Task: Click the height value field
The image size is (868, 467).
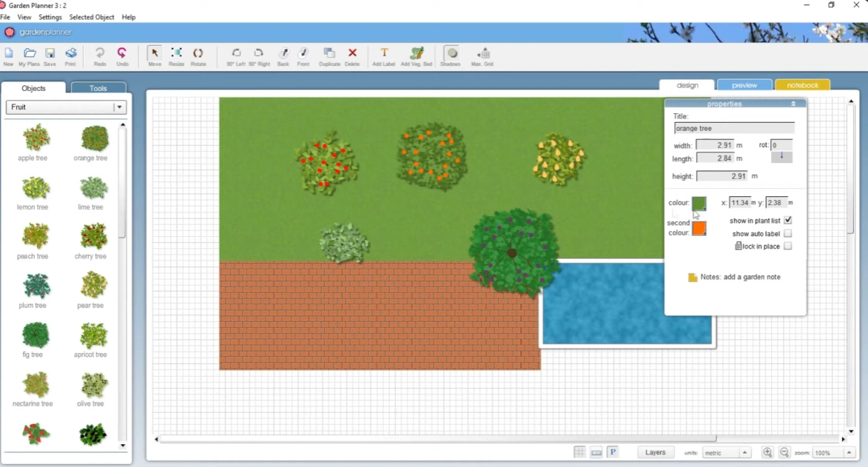Action: 722,176
